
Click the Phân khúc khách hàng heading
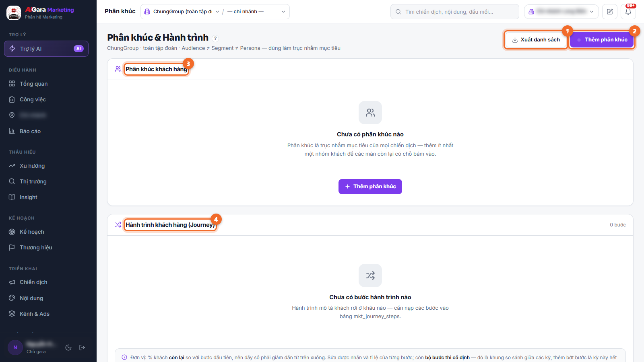click(x=157, y=69)
